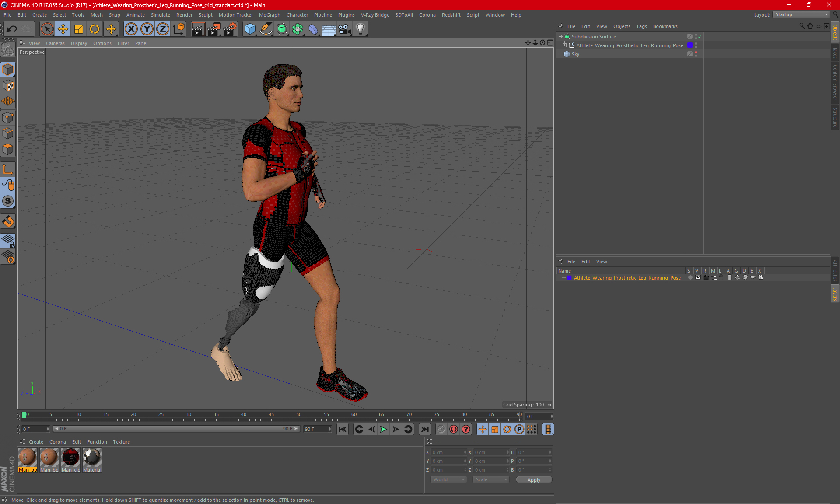Open the Character menu
The width and height of the screenshot is (840, 504).
[297, 15]
